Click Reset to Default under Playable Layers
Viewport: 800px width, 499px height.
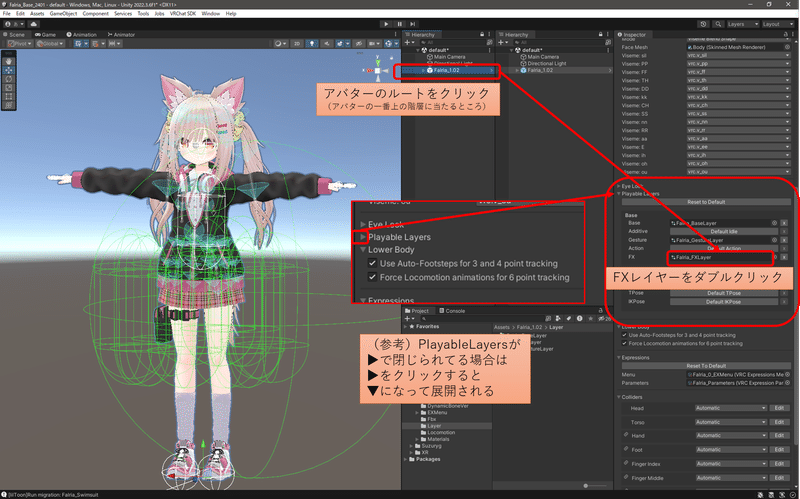[706, 202]
